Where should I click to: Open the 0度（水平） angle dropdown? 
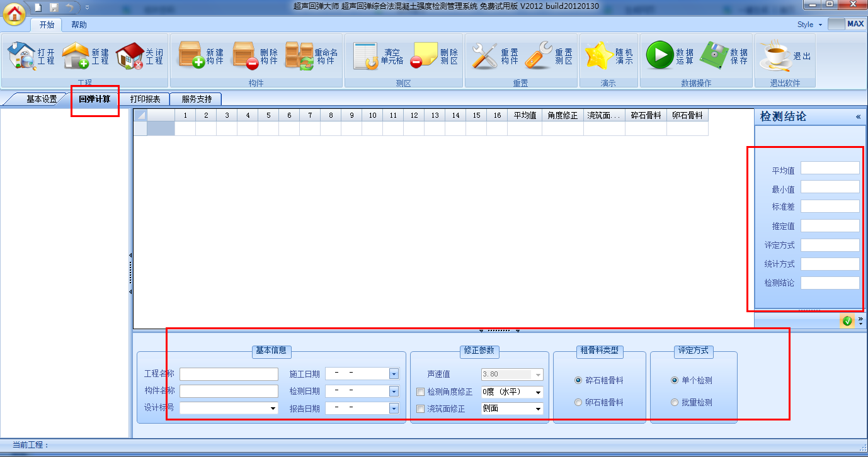pyautogui.click(x=538, y=392)
